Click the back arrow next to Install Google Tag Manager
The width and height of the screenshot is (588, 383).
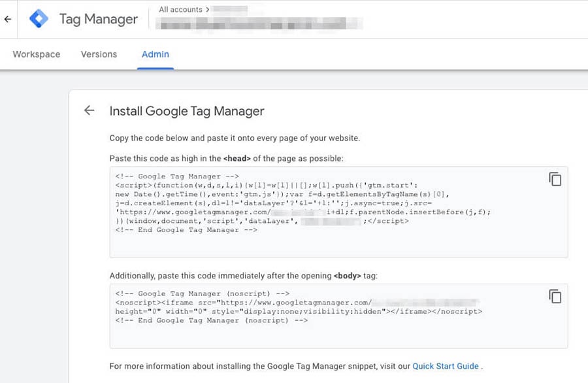point(90,110)
